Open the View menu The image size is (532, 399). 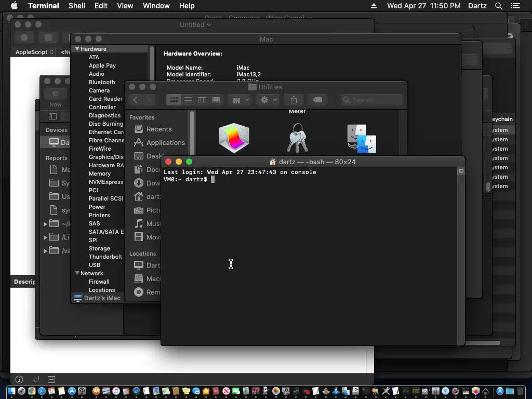point(125,6)
